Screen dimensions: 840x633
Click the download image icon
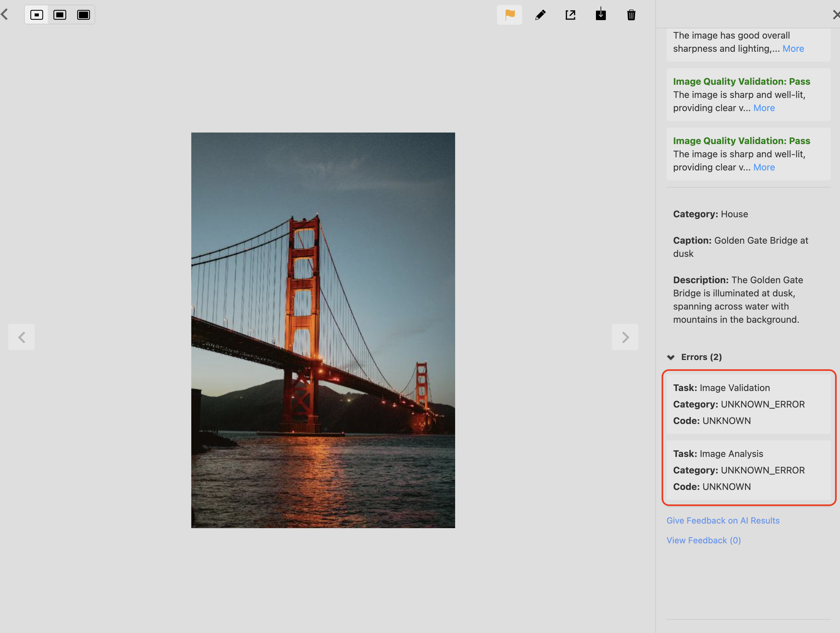click(x=601, y=15)
